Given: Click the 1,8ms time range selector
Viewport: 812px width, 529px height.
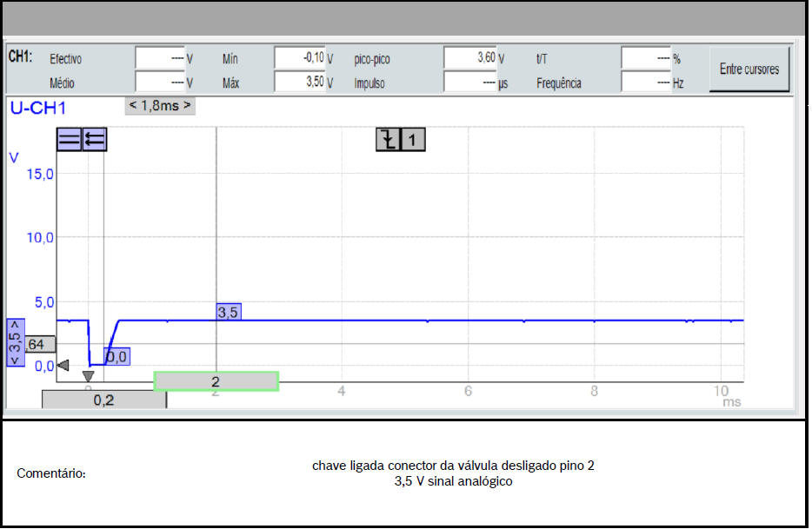Looking at the screenshot, I should tap(160, 106).
